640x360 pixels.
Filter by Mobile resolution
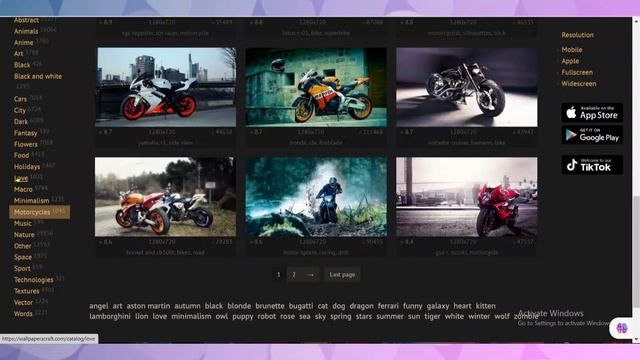coord(572,50)
